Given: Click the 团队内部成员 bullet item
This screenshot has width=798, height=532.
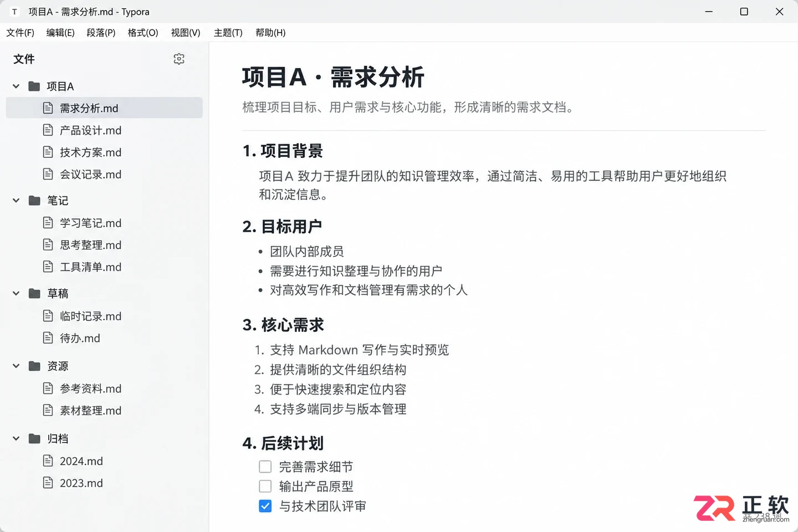Looking at the screenshot, I should [x=307, y=252].
